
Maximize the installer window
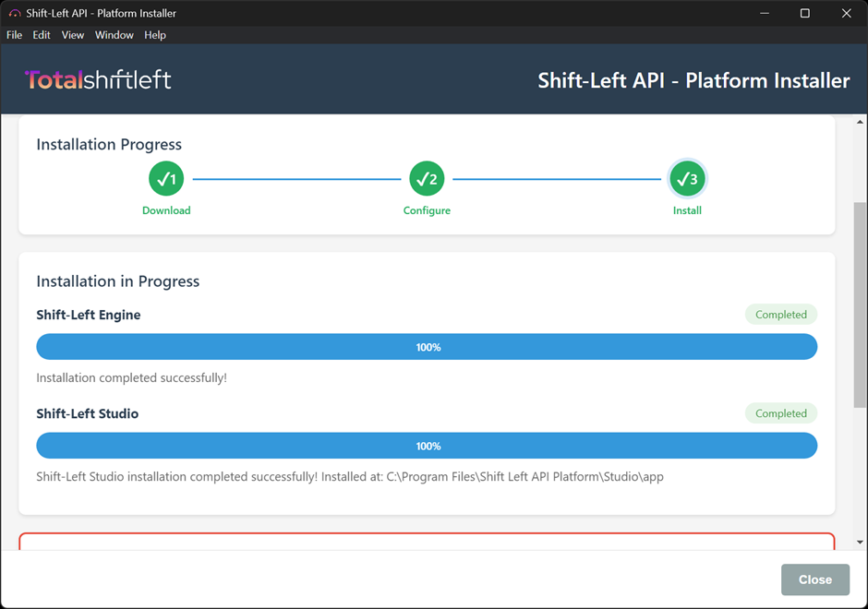(x=804, y=14)
